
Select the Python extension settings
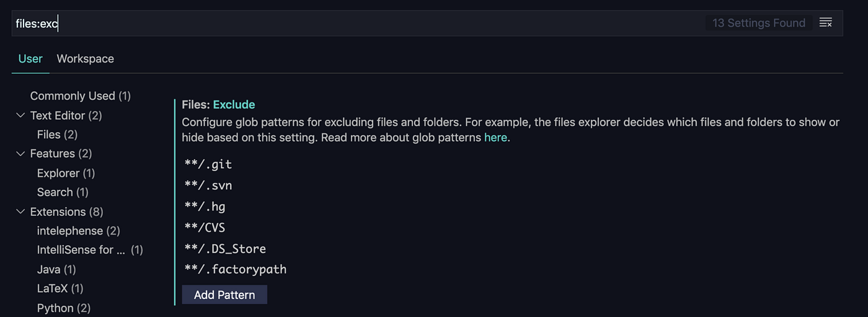click(x=64, y=308)
